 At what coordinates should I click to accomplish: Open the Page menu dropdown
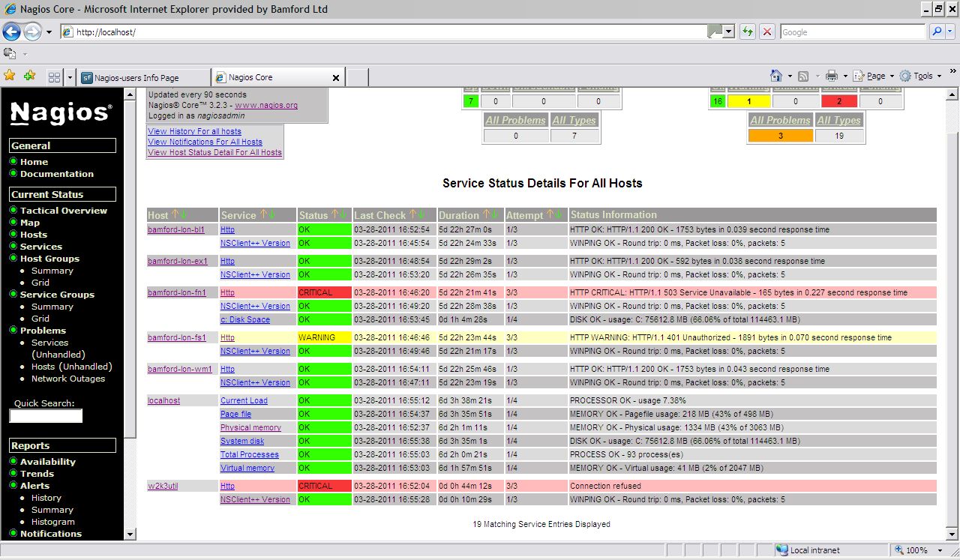click(x=874, y=76)
